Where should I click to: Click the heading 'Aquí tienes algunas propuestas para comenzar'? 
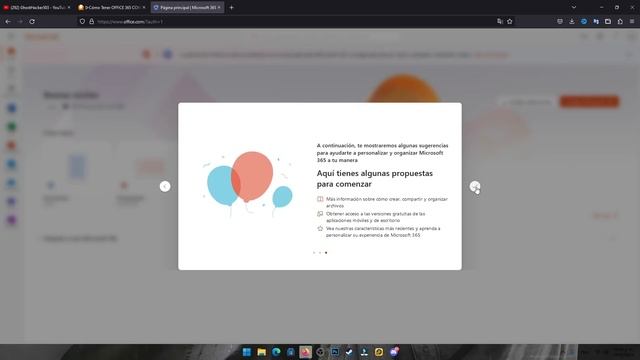(x=375, y=179)
